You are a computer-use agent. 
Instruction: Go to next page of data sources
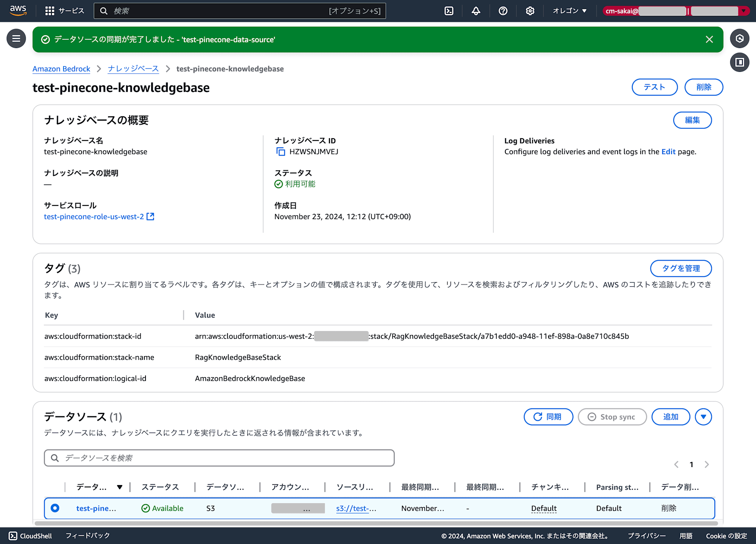click(706, 464)
